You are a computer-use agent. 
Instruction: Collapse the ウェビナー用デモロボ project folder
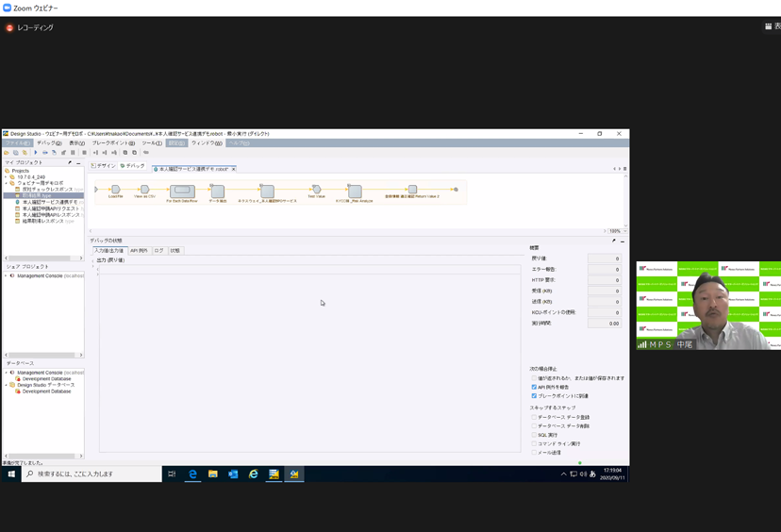tap(6, 183)
